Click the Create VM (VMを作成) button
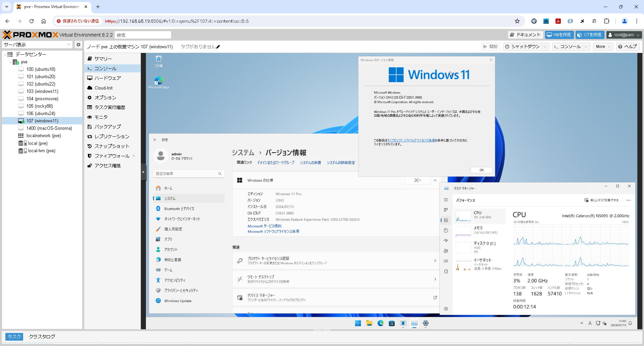Screen dimensions: 644x346 559,35
